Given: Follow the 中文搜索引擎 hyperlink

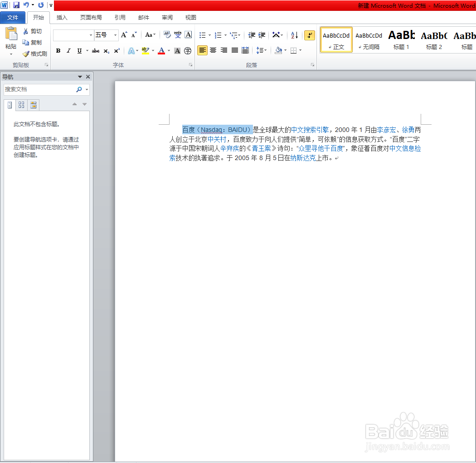Looking at the screenshot, I should (x=310, y=130).
